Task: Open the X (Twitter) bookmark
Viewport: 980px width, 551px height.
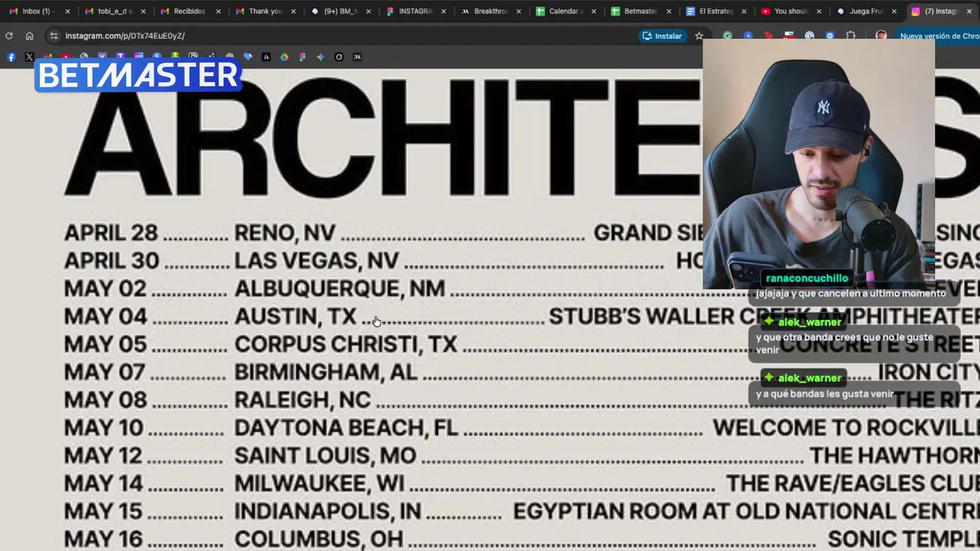Action: pos(29,57)
